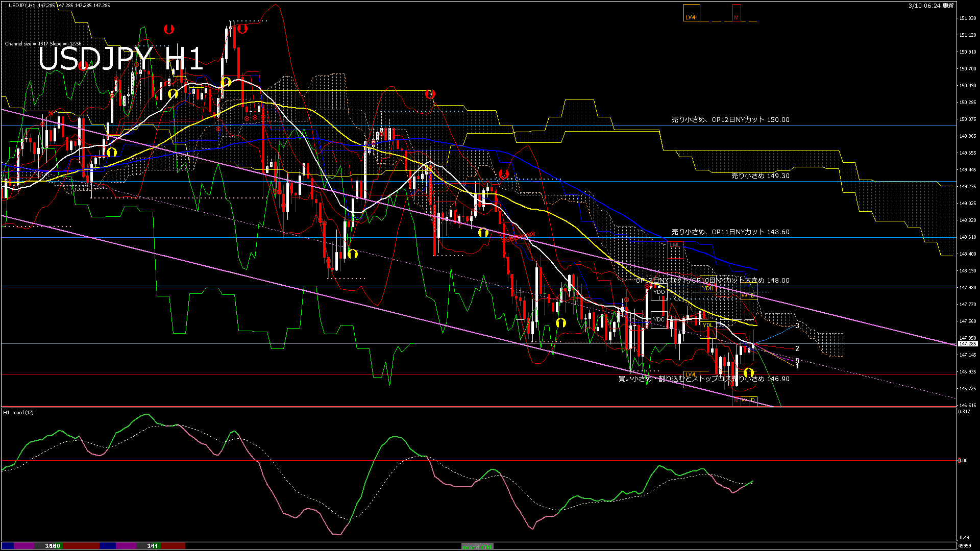The height and width of the screenshot is (551, 980).
Task: Click the yellow buy arrow near 146.90
Action: [749, 372]
